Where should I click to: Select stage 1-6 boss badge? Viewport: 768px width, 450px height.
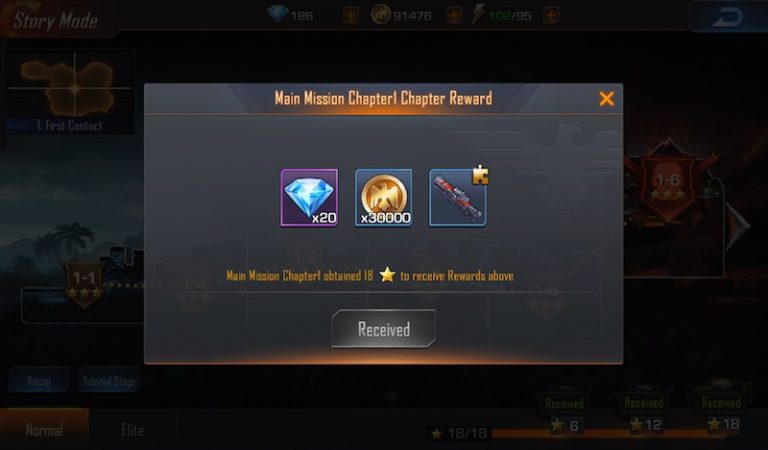click(x=668, y=182)
